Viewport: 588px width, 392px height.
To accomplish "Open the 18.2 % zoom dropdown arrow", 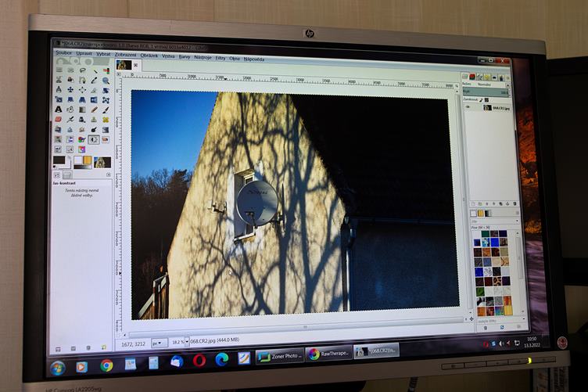I will pos(187,342).
